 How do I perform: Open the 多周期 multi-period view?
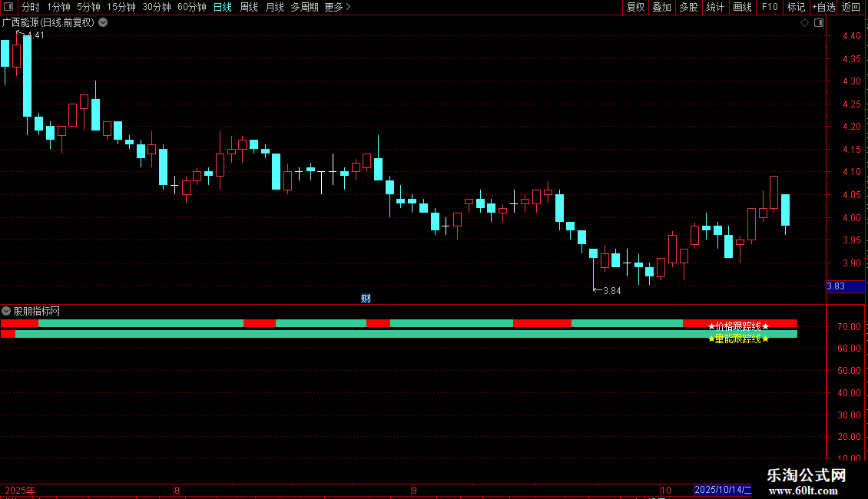(304, 7)
